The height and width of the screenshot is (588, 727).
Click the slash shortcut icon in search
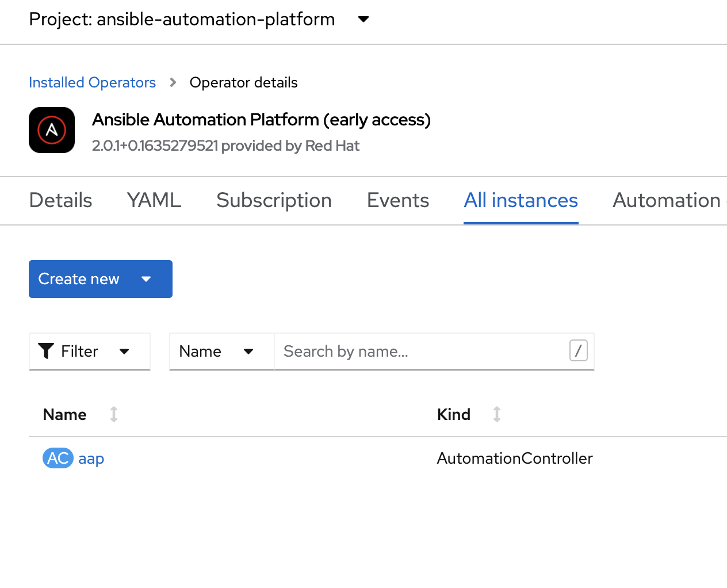pyautogui.click(x=578, y=350)
